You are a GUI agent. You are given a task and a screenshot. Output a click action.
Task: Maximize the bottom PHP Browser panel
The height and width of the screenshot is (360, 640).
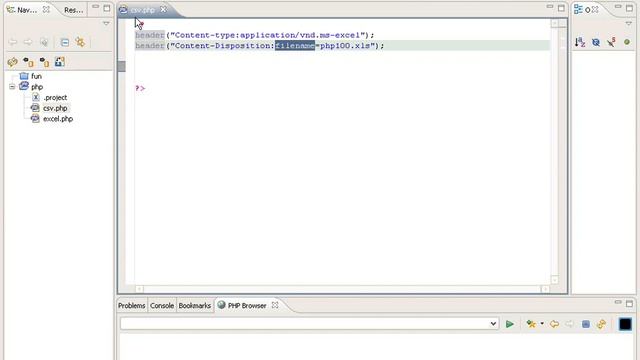[629, 303]
